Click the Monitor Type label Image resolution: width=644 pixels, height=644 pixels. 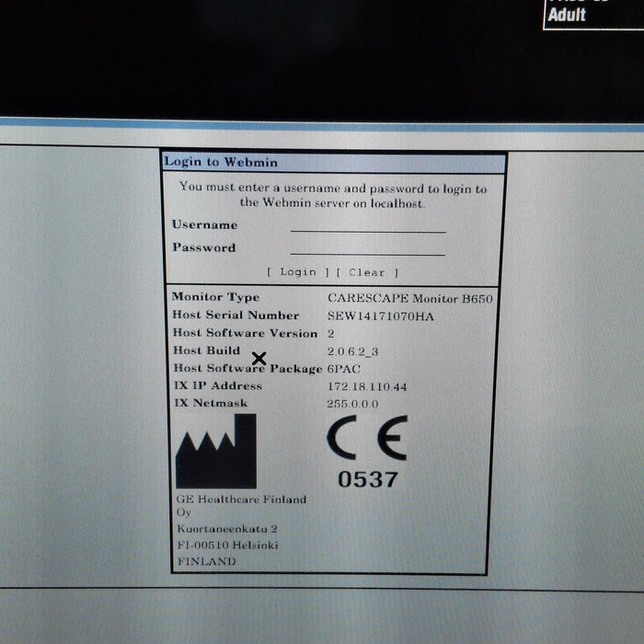pyautogui.click(x=216, y=297)
